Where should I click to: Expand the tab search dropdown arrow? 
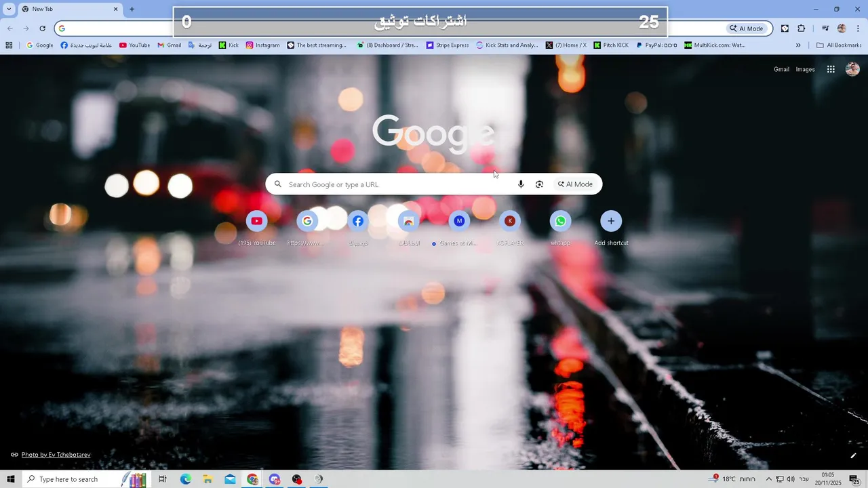pyautogui.click(x=9, y=9)
